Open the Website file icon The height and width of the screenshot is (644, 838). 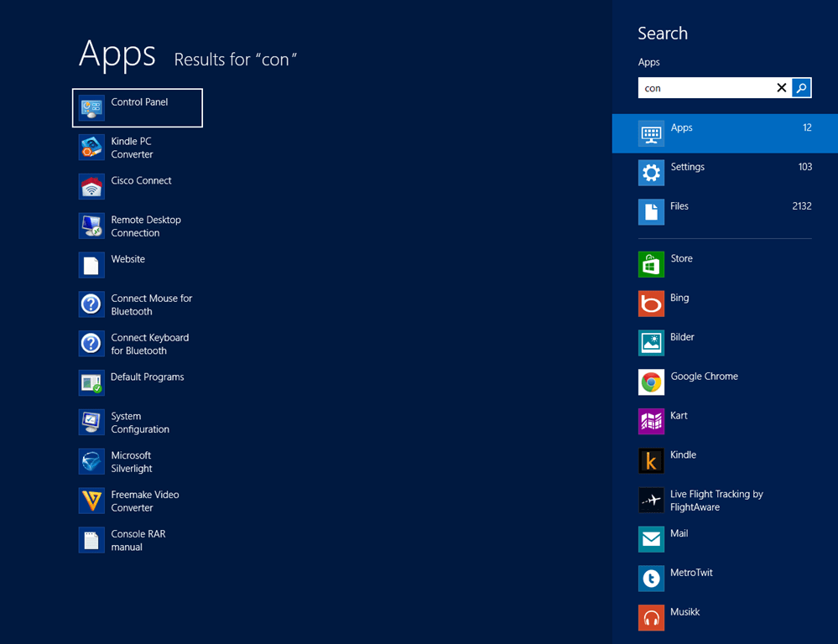pyautogui.click(x=91, y=265)
